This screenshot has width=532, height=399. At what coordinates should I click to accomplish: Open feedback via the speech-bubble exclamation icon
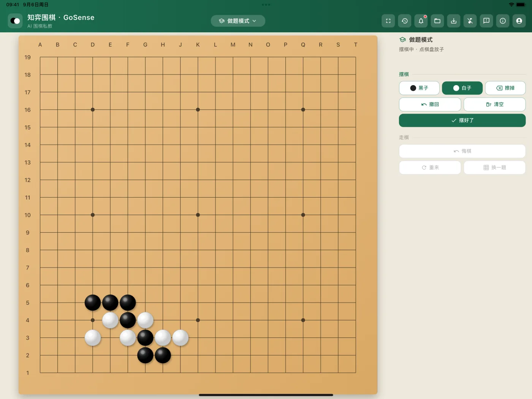point(486,21)
